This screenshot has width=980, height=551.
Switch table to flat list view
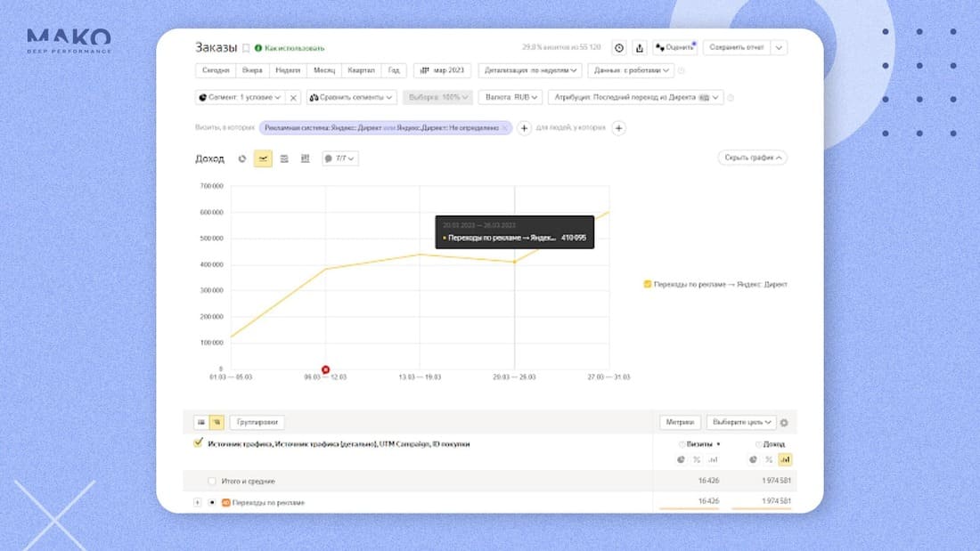click(x=201, y=422)
